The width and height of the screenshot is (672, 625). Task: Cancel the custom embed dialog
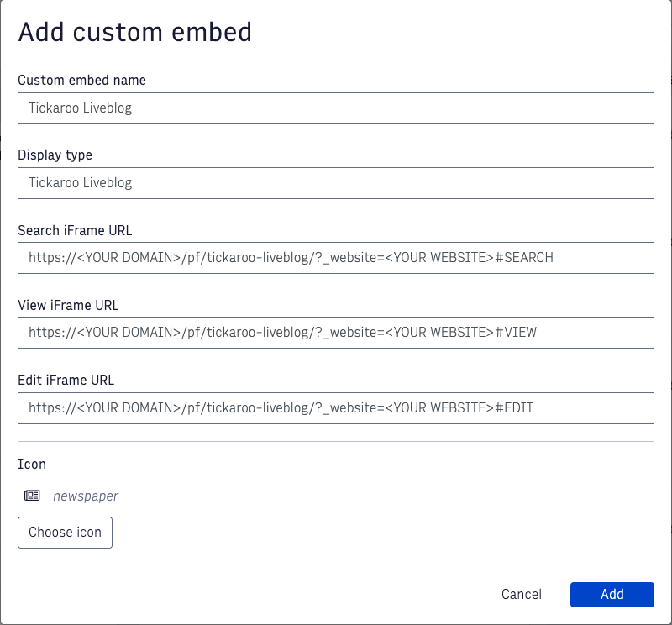(x=521, y=594)
